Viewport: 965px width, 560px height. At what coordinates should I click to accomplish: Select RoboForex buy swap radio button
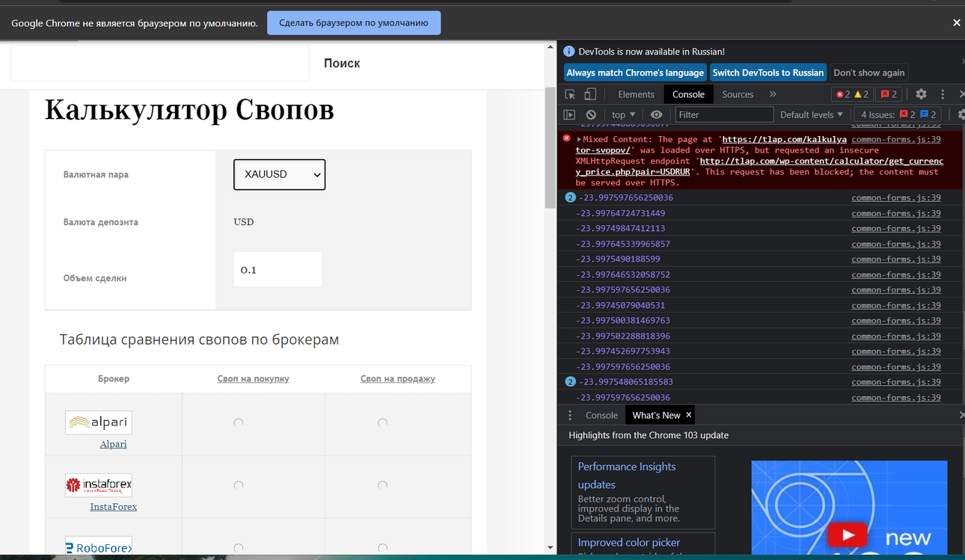[x=239, y=548]
